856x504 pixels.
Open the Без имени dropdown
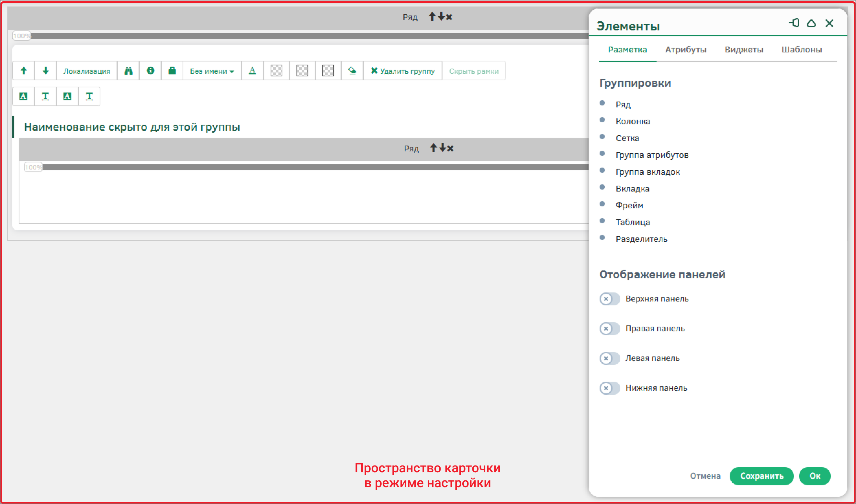click(212, 71)
